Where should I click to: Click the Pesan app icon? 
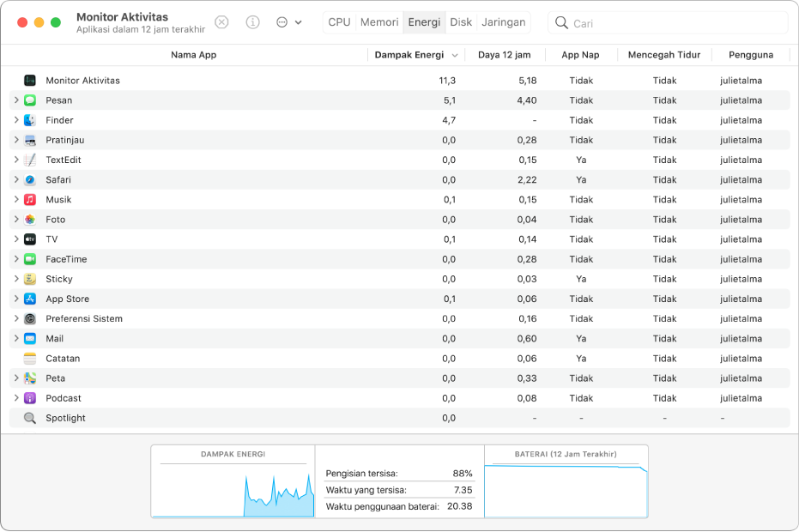coord(30,100)
